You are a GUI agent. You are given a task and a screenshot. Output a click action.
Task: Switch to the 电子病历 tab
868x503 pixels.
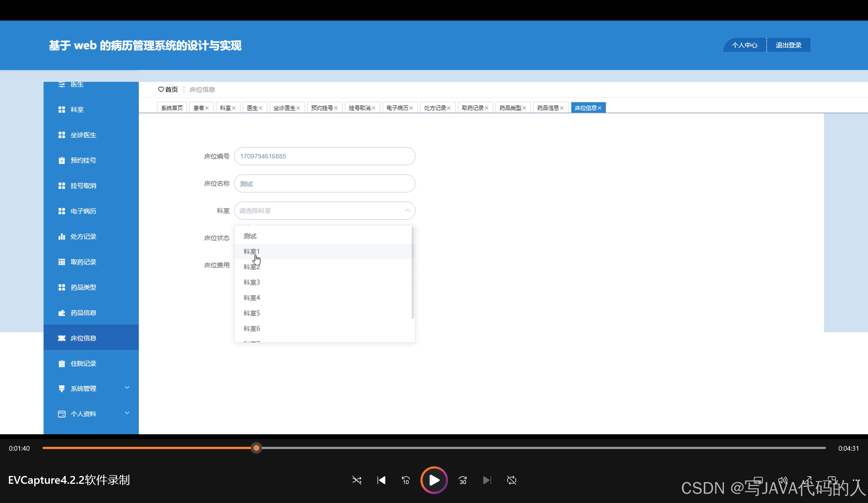(x=397, y=108)
